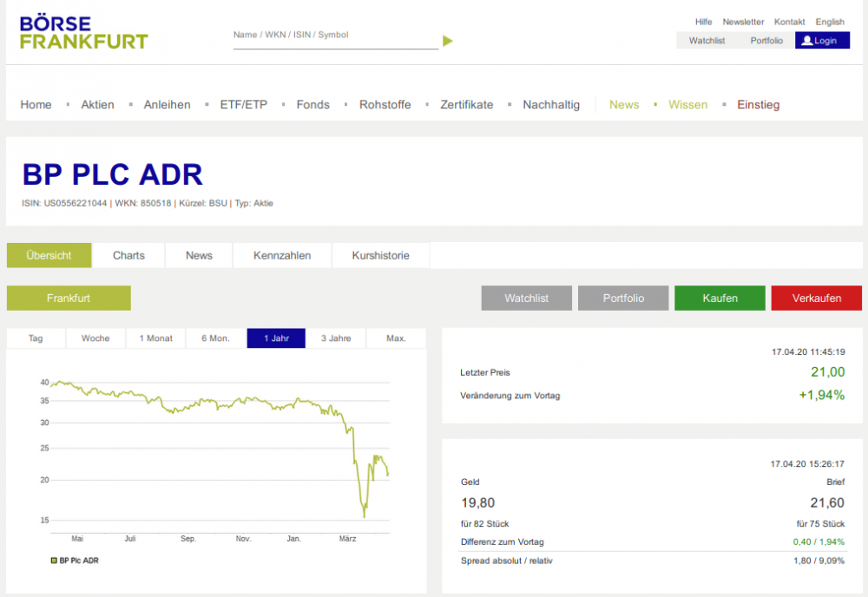This screenshot has height=597, width=868.
Task: Open the Fonds menu
Action: [x=312, y=105]
